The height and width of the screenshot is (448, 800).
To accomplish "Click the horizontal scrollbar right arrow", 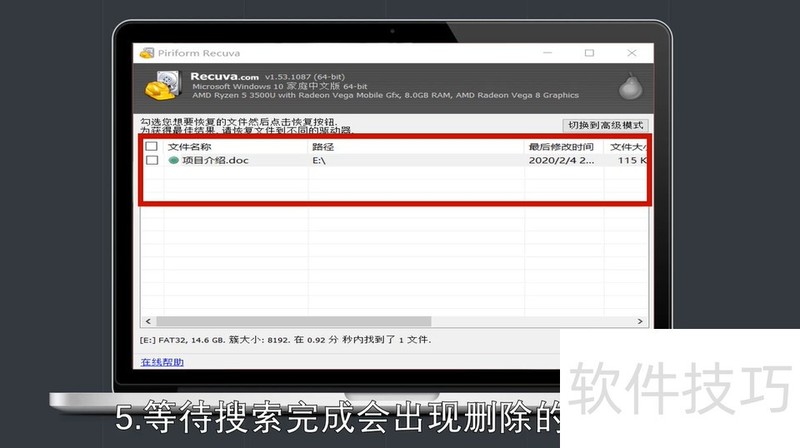I will point(640,321).
